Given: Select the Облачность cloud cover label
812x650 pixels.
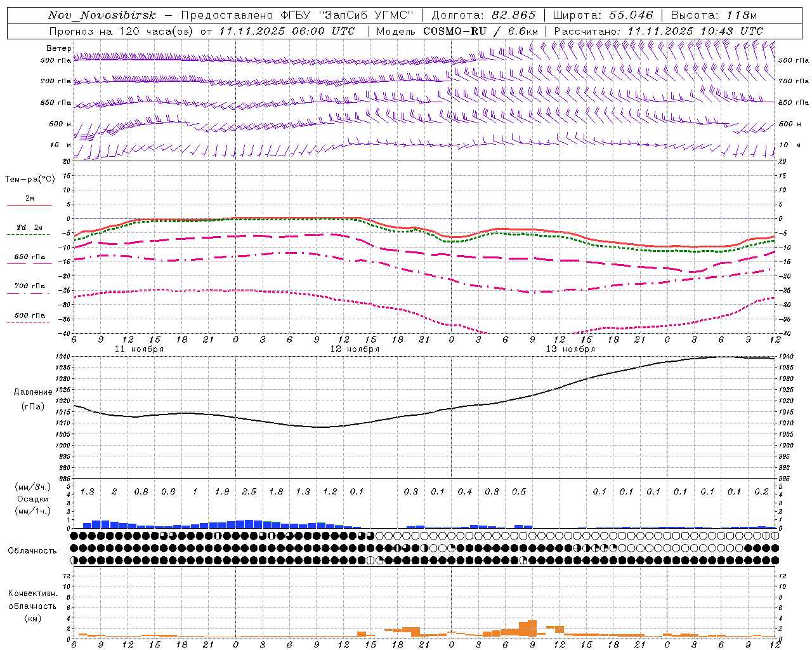Looking at the screenshot, I should point(32,551).
